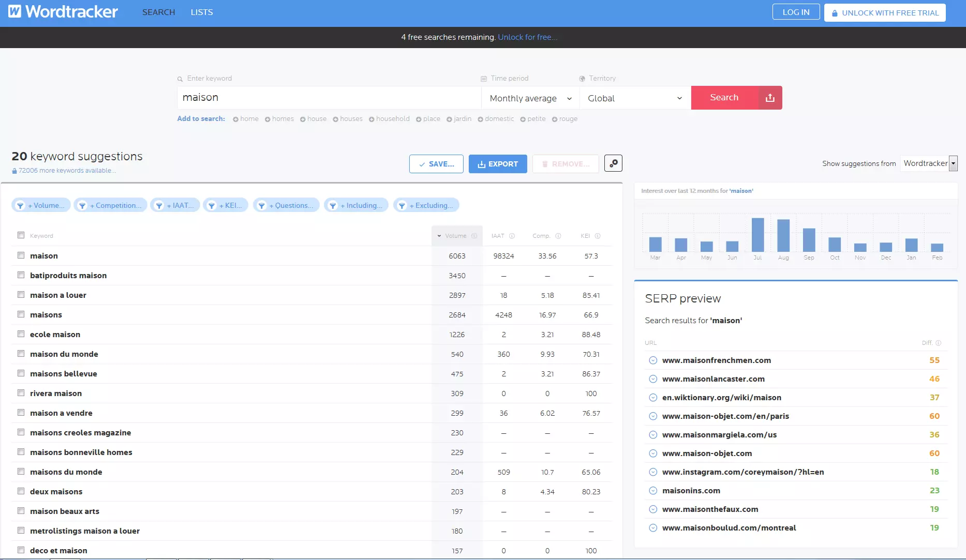Add 'homes' plus icon to search
Viewport: 966px width, 560px height.
pos(267,119)
